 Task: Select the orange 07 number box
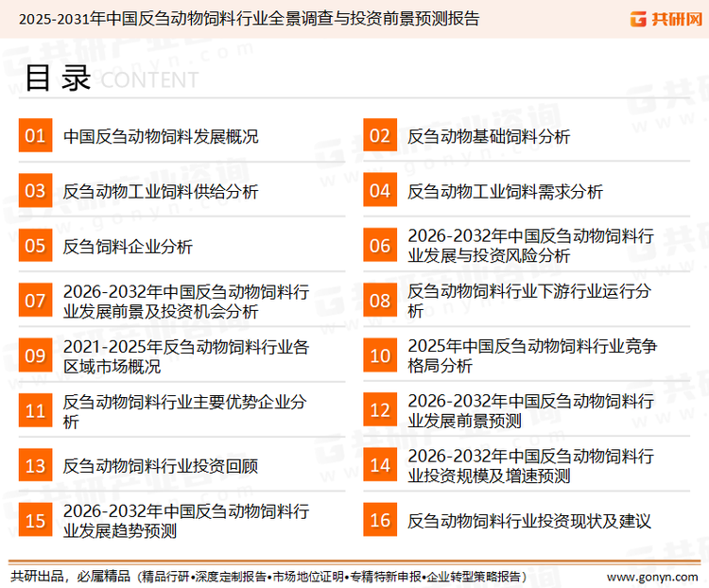(35, 301)
